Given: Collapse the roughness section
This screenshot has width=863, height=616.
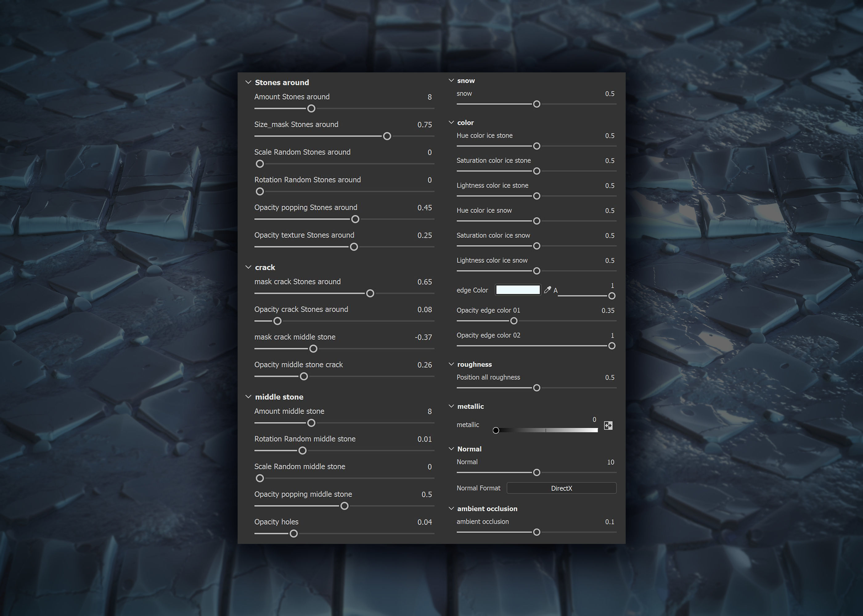Looking at the screenshot, I should (451, 364).
